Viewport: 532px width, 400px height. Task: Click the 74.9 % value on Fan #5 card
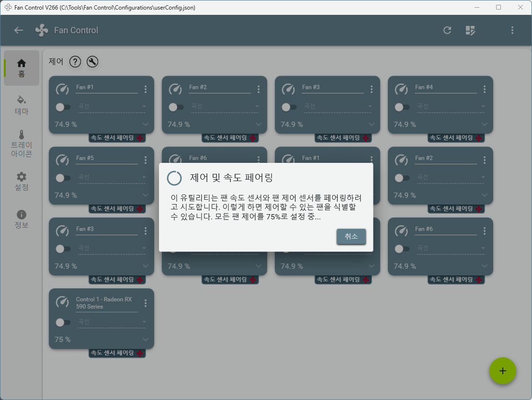pyautogui.click(x=66, y=195)
